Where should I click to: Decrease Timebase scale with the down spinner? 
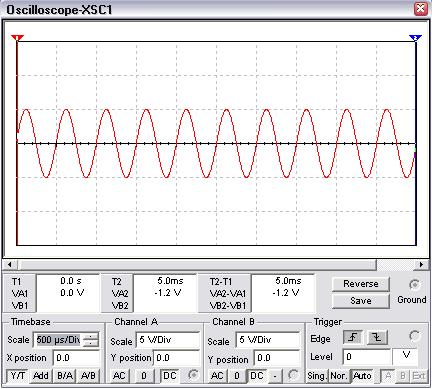(x=91, y=344)
